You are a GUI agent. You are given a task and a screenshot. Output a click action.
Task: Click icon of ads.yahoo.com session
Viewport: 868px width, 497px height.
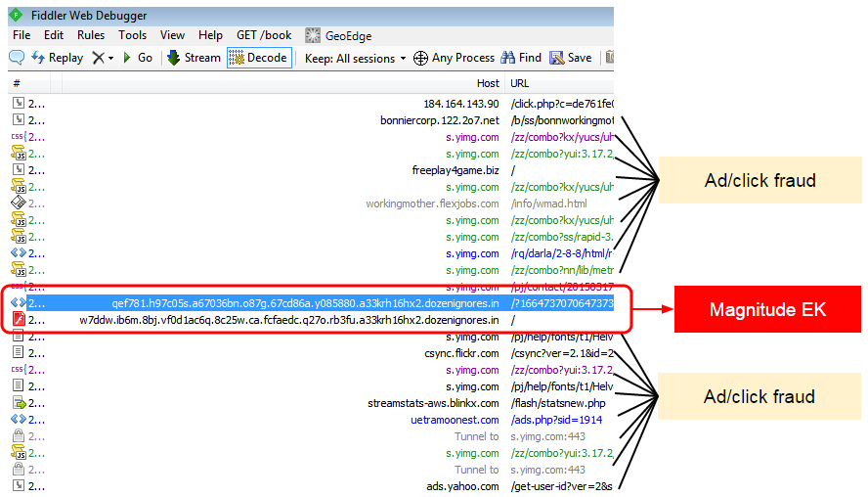point(19,485)
